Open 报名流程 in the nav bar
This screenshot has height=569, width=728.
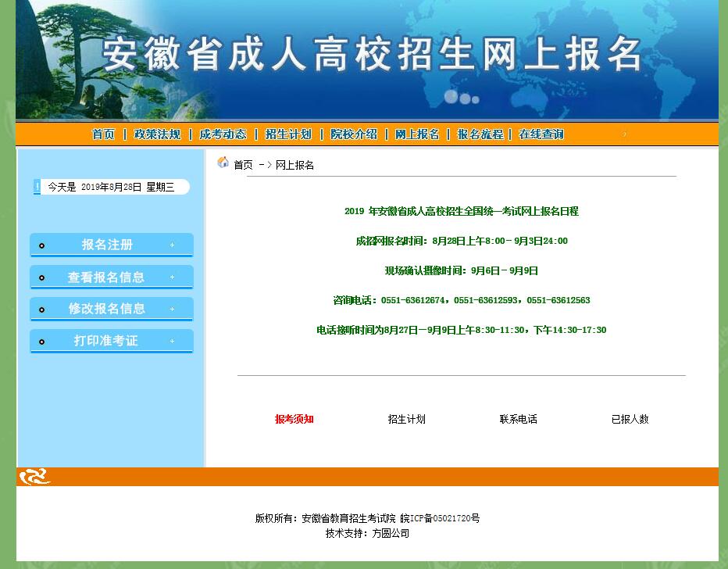pos(480,134)
